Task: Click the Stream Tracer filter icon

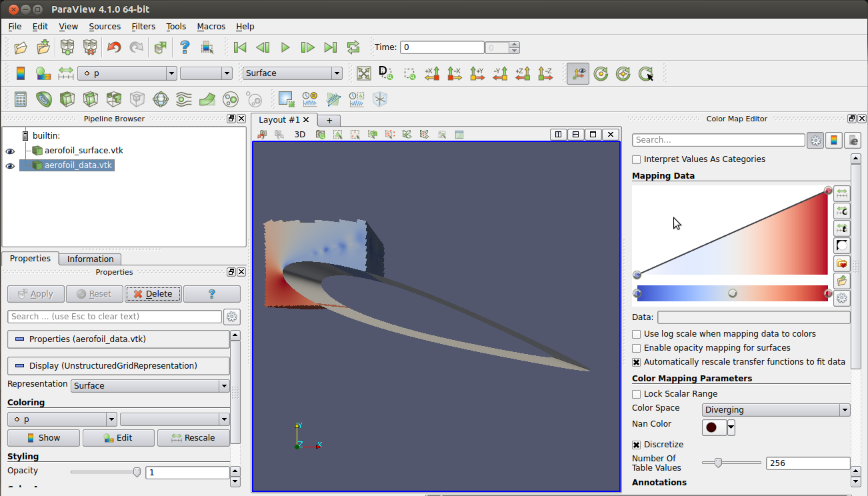Action: click(x=184, y=99)
